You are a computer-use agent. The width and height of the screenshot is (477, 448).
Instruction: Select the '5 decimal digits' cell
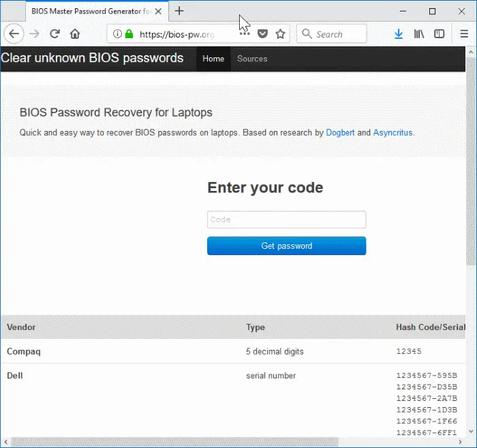click(275, 352)
